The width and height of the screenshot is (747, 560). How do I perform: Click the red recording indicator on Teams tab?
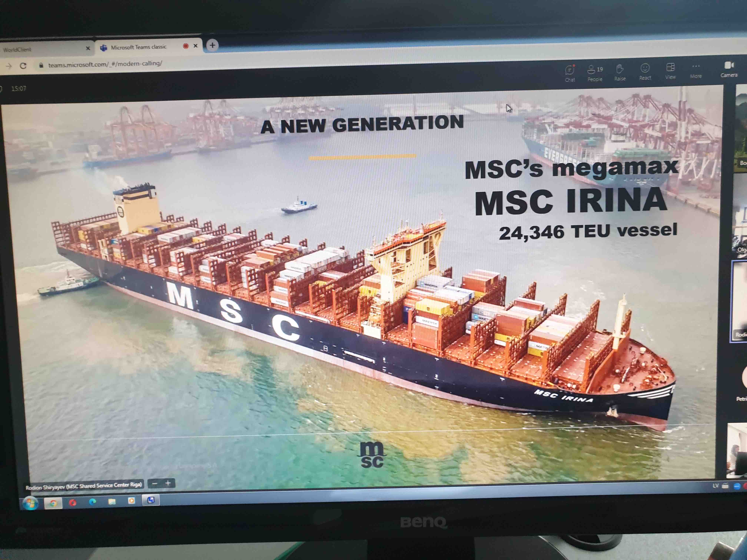[185, 46]
